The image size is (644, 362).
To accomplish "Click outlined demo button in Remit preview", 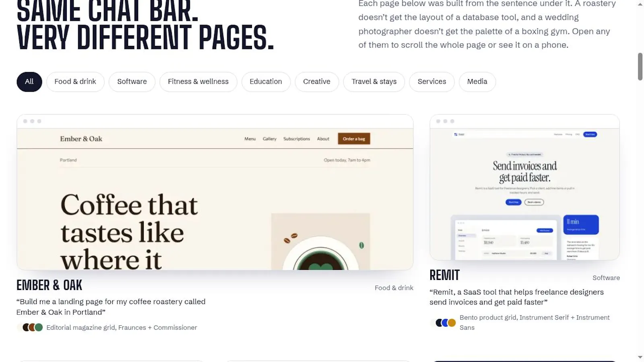I will pyautogui.click(x=534, y=202).
